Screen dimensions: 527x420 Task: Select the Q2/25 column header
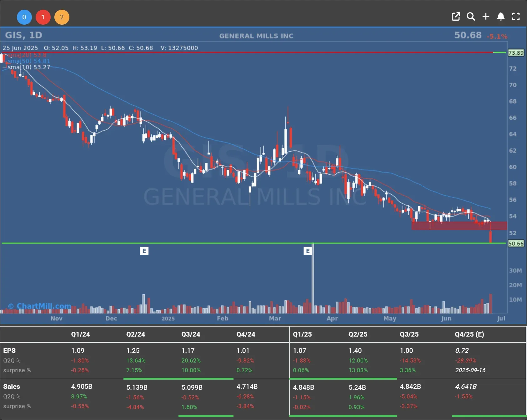point(358,334)
